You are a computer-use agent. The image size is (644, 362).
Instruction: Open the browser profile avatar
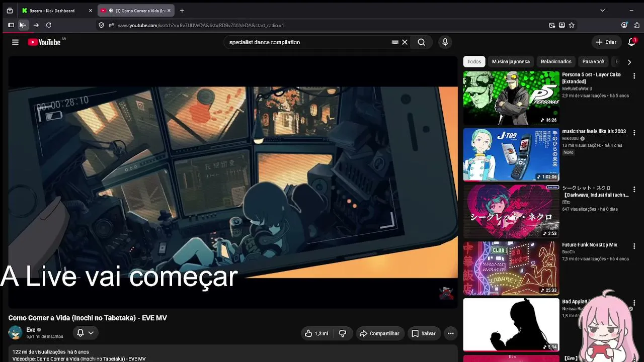pos(624,25)
